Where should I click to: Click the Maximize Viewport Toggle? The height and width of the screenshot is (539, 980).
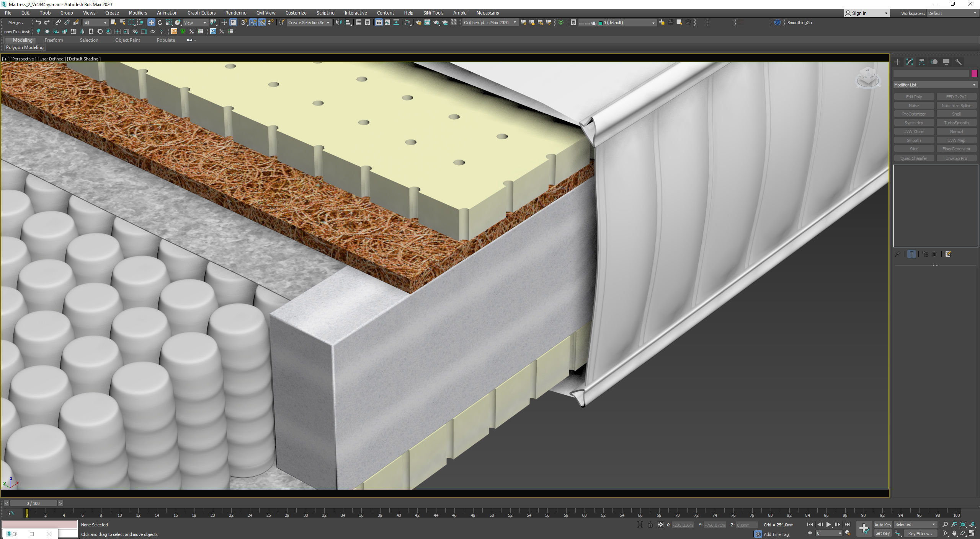(x=972, y=533)
